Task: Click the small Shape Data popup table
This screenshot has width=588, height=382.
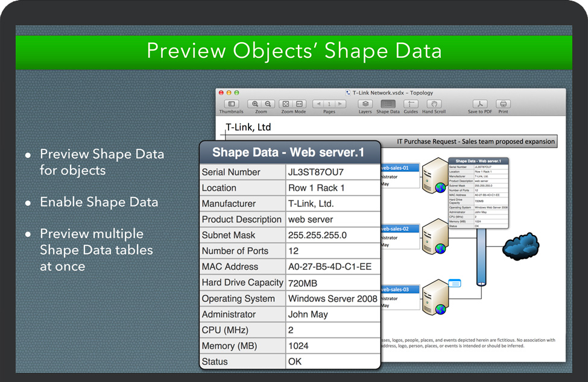Action: coord(478,193)
